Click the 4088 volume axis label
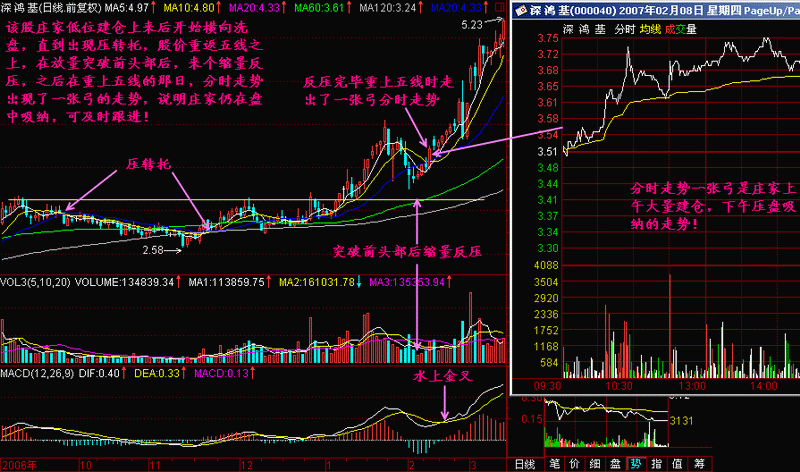 [x=546, y=265]
